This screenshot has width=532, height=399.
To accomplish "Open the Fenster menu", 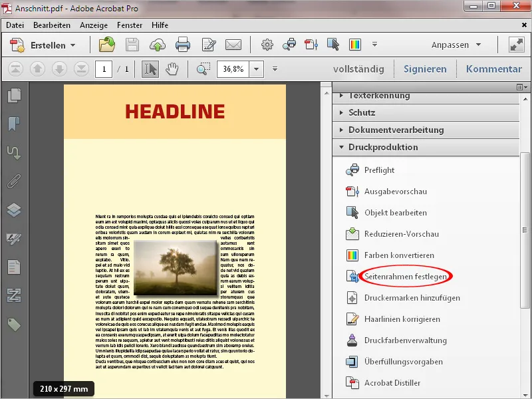I will click(x=130, y=25).
